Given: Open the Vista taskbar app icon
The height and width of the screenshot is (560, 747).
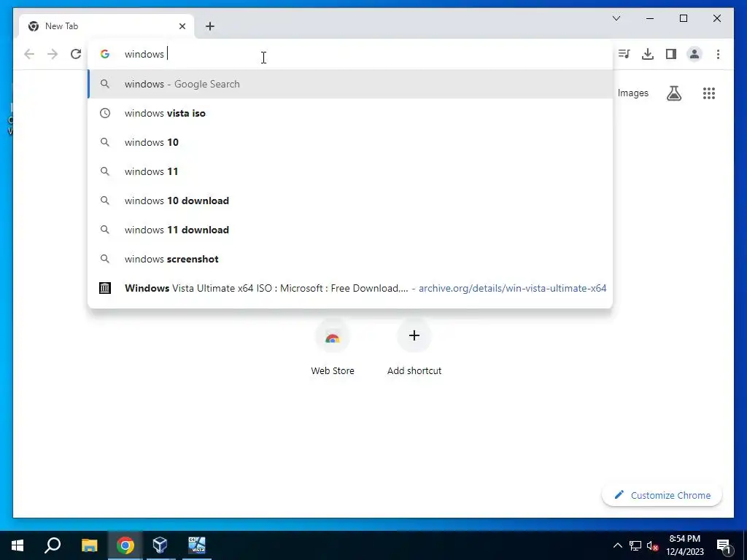Looking at the screenshot, I should pyautogui.click(x=197, y=545).
